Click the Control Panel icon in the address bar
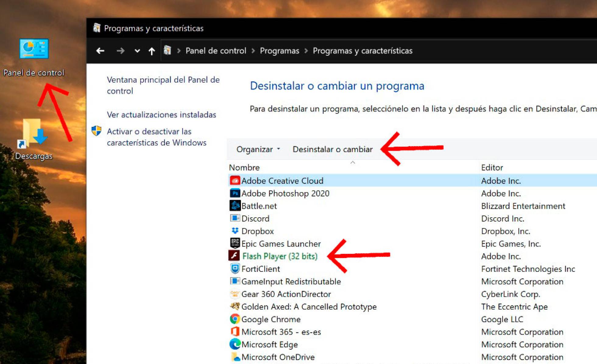Screen dimensions: 597x364 (x=167, y=50)
